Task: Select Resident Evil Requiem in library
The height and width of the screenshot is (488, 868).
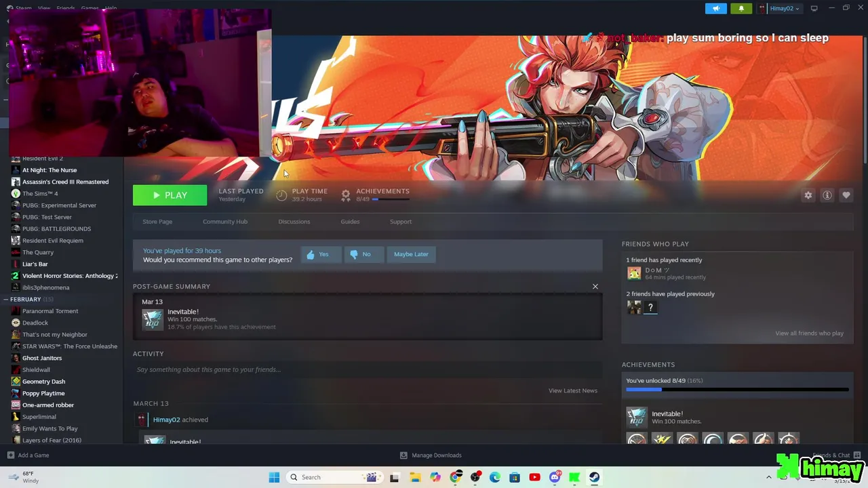Action: coord(53,241)
